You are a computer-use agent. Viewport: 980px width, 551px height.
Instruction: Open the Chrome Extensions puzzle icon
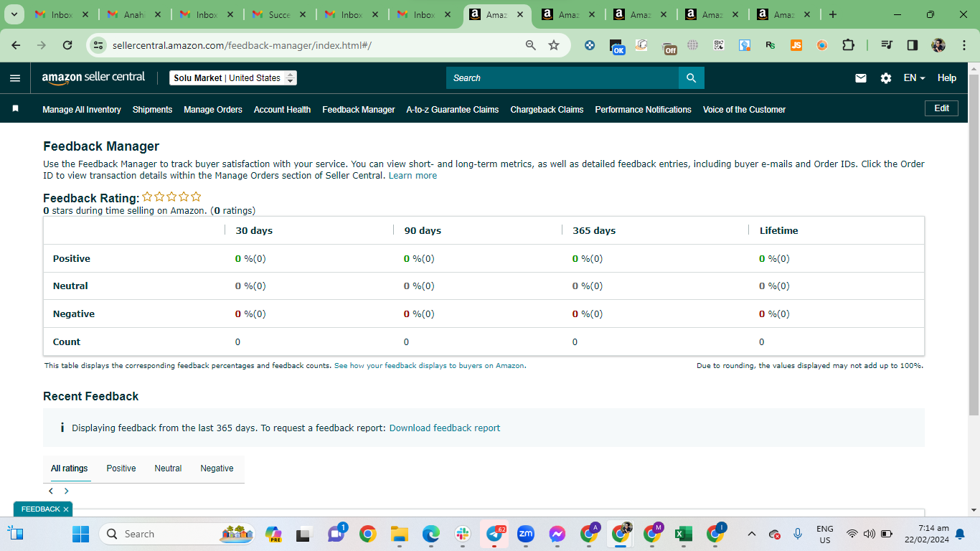click(x=848, y=45)
